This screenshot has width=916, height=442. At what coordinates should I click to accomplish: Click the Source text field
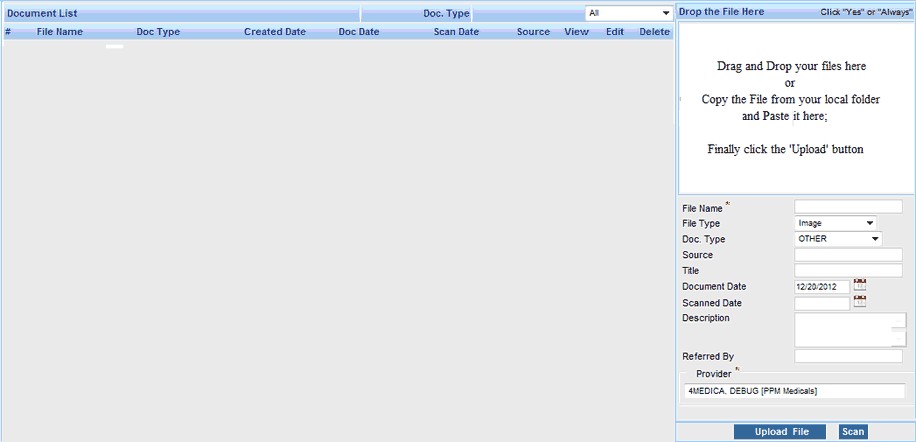point(848,255)
